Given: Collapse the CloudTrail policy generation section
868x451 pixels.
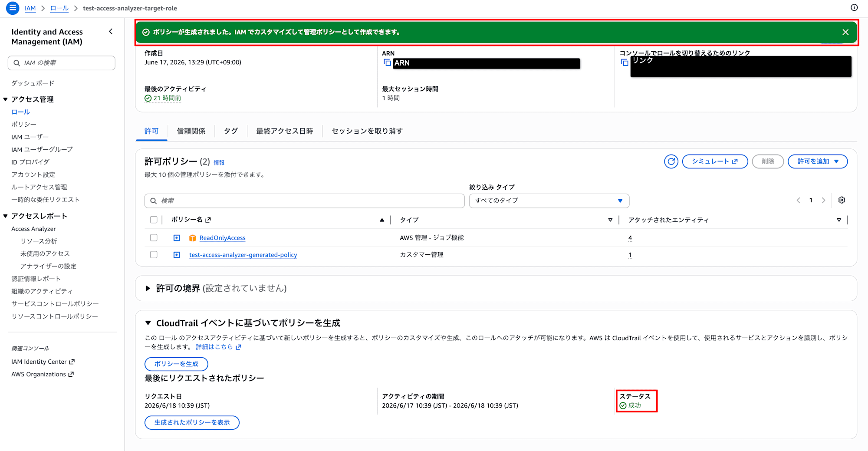Looking at the screenshot, I should click(x=148, y=323).
